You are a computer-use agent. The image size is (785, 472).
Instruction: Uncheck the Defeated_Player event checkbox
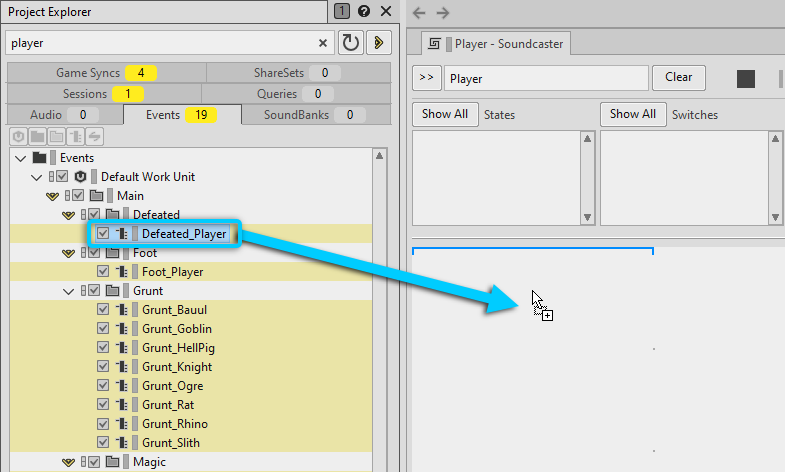point(103,234)
